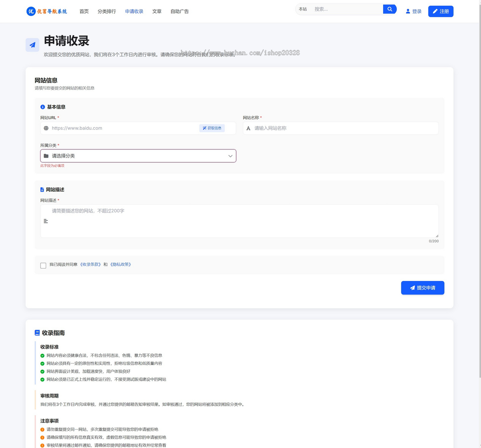
Task: Open the 《收录条款》 link
Action: tap(90, 264)
